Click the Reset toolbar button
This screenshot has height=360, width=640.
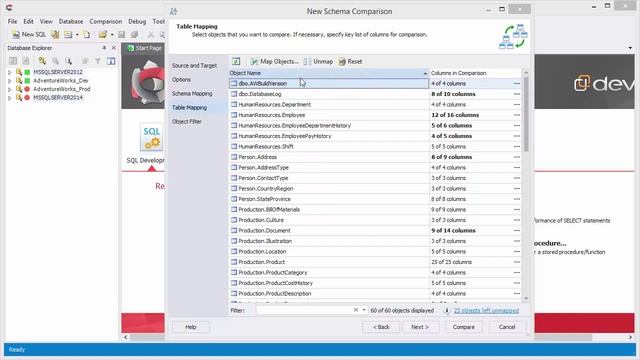(x=350, y=62)
